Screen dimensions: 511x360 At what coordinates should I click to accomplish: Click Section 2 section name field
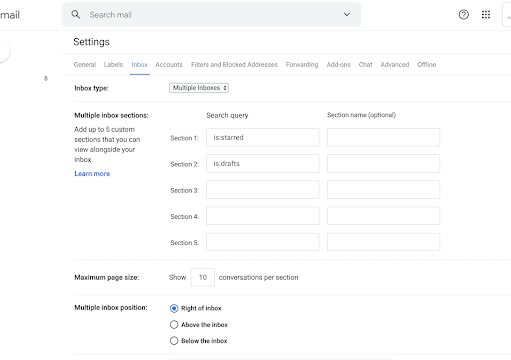coord(383,163)
